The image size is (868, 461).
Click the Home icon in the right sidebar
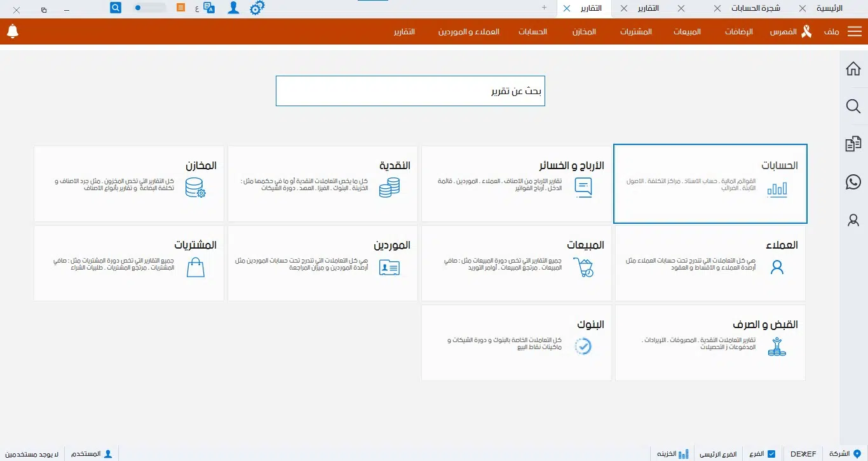point(853,68)
